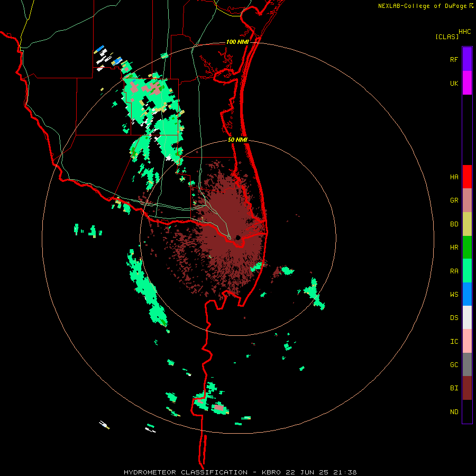The image size is (476, 476).
Task: Click the HHC product label
Action: click(464, 32)
